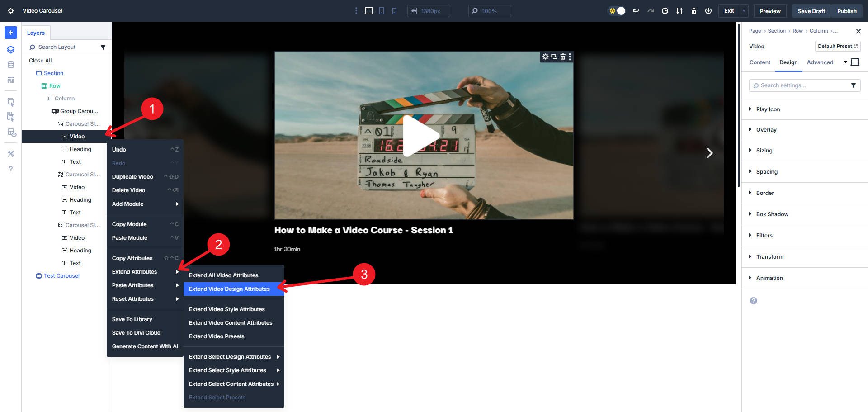The image size is (868, 412).
Task: Open builder settings with the wrench icon
Action: (x=10, y=154)
